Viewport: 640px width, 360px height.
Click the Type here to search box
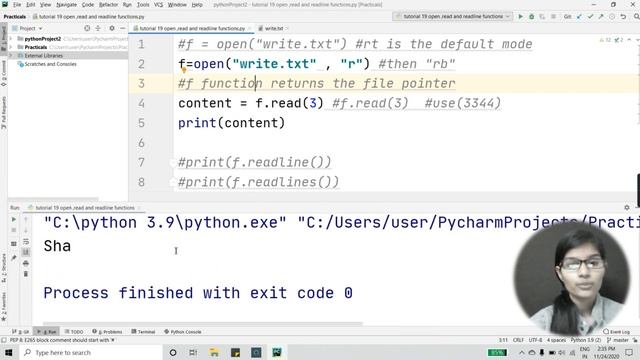91,353
